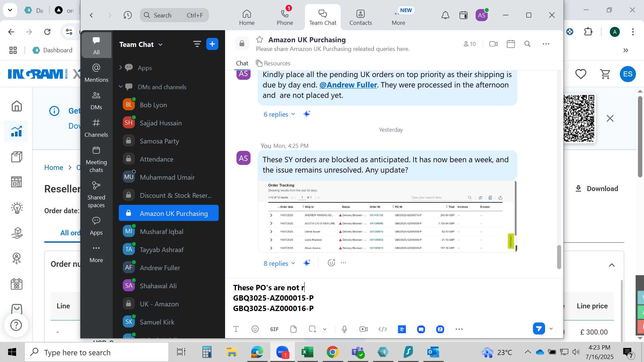Click the @Andrew Fuller mention link
The image size is (644, 362).
(x=348, y=85)
